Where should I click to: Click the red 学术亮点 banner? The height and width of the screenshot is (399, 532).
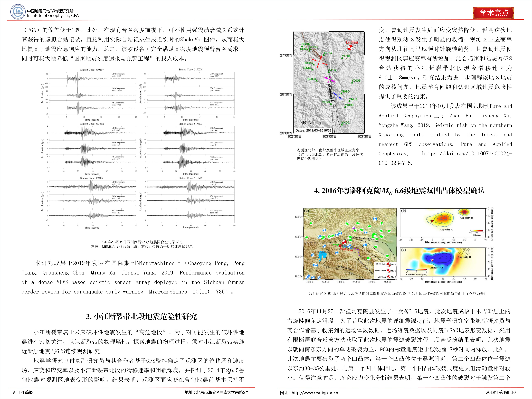pyautogui.click(x=493, y=13)
